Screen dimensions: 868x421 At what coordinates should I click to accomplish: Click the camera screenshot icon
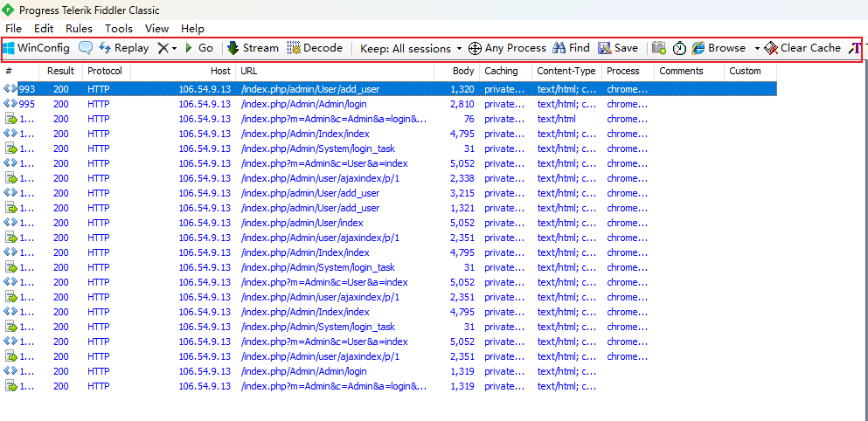(x=659, y=48)
